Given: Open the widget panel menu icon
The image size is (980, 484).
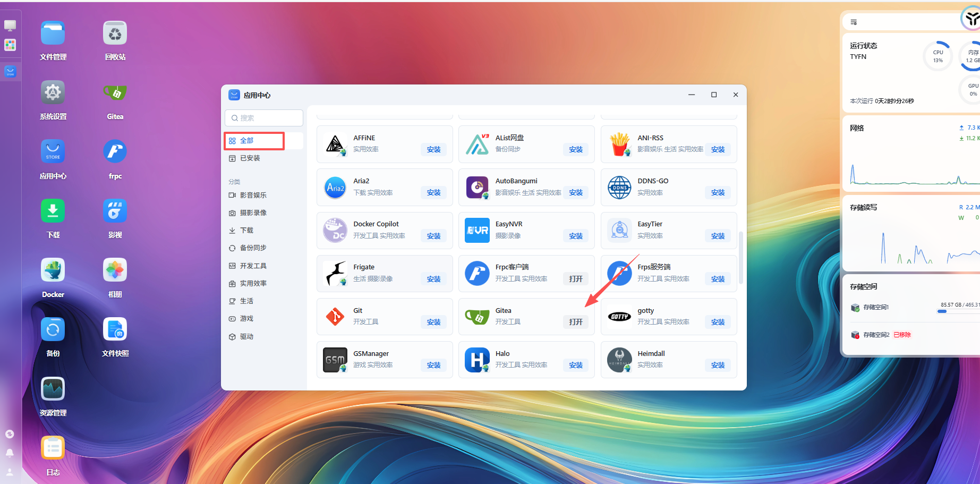Looking at the screenshot, I should coord(854,22).
